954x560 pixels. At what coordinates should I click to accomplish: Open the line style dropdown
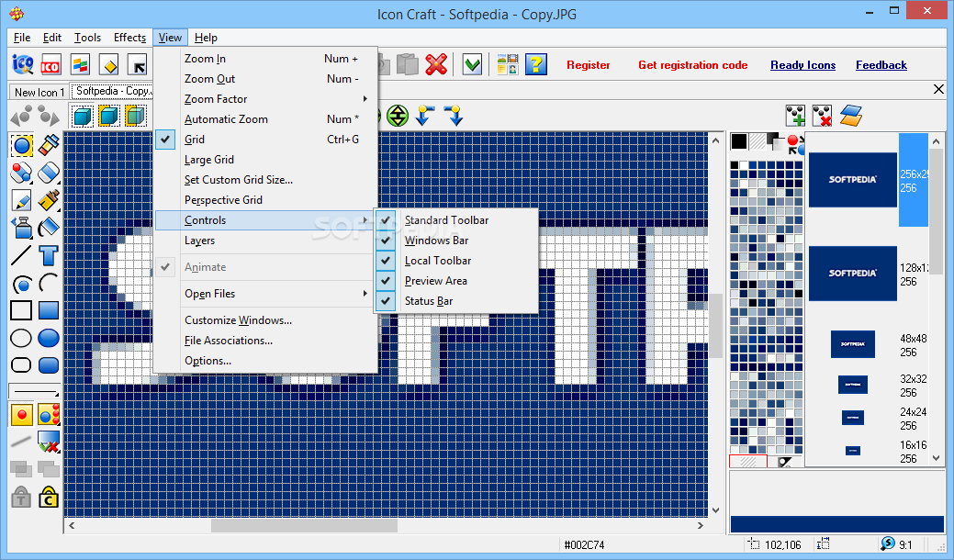(x=35, y=391)
